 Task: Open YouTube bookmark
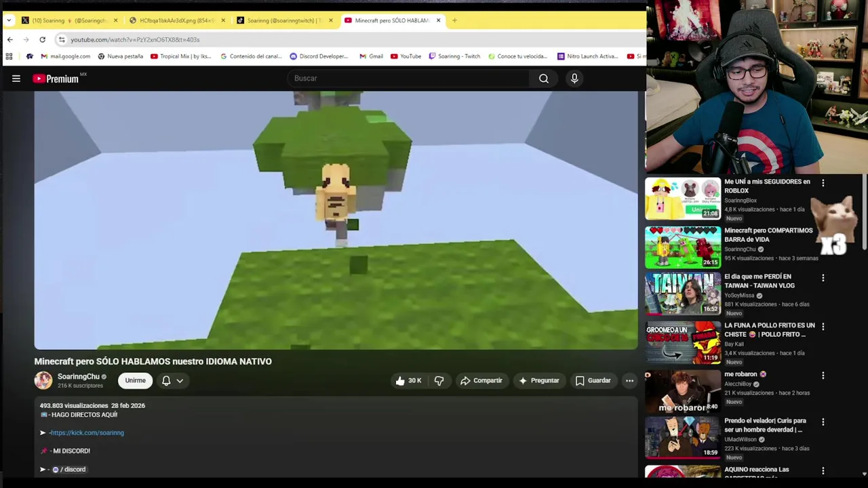[x=406, y=56]
